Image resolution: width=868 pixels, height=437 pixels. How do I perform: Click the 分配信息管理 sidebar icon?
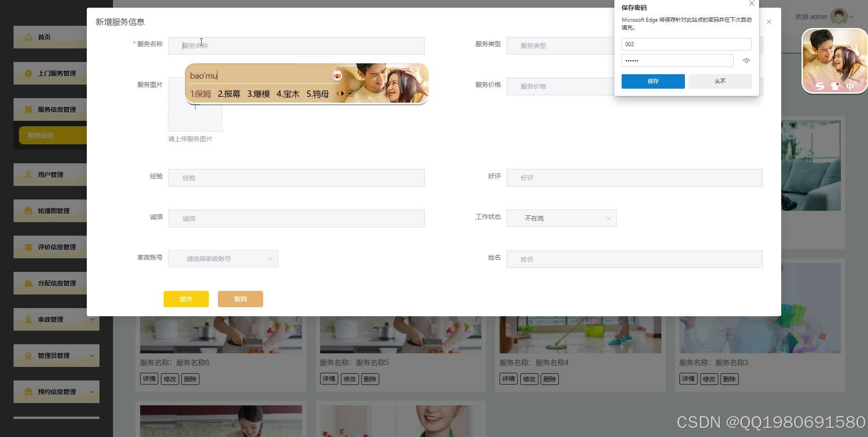pos(28,283)
